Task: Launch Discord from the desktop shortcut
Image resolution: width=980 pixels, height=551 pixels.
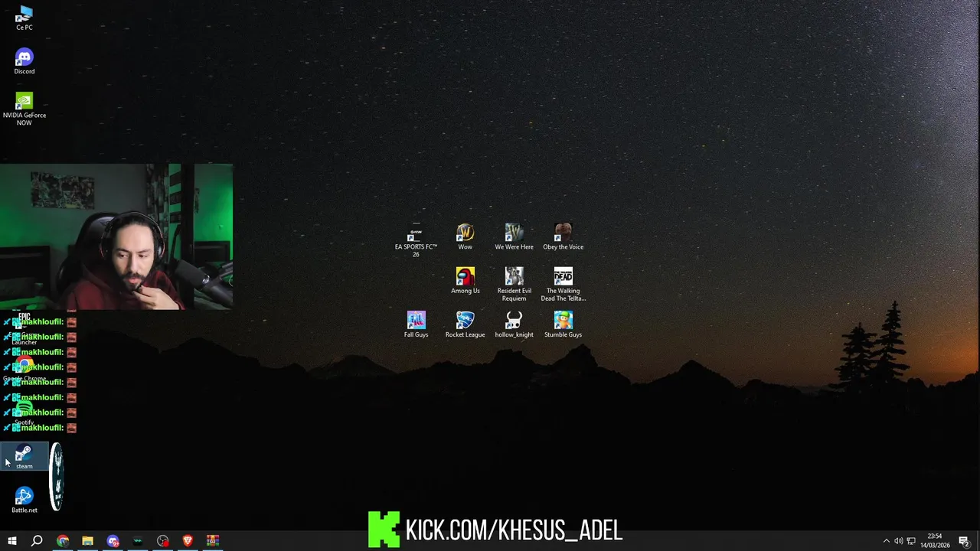Action: (x=24, y=62)
